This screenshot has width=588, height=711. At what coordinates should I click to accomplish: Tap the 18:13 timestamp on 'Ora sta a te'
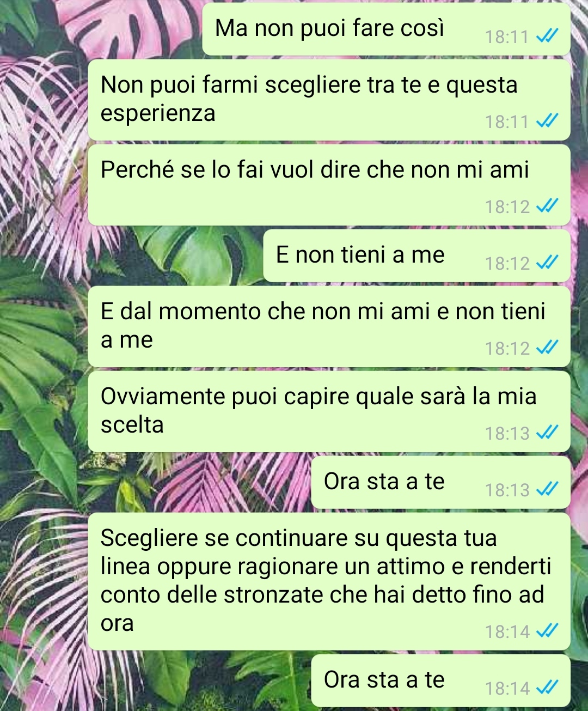pos(507,490)
